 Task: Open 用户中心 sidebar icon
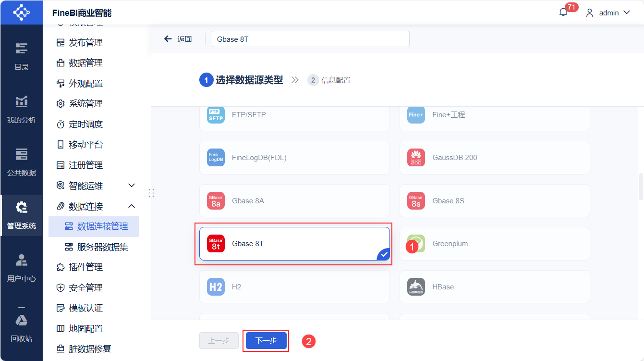21,268
